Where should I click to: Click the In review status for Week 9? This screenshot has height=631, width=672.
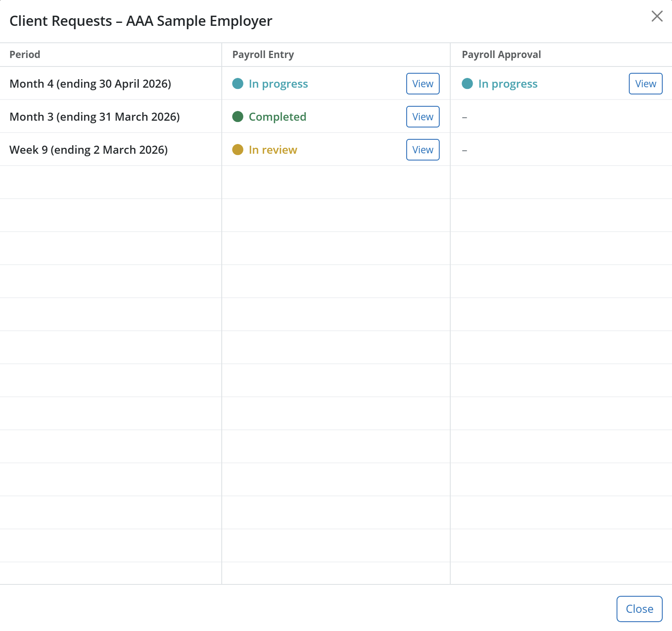273,150
